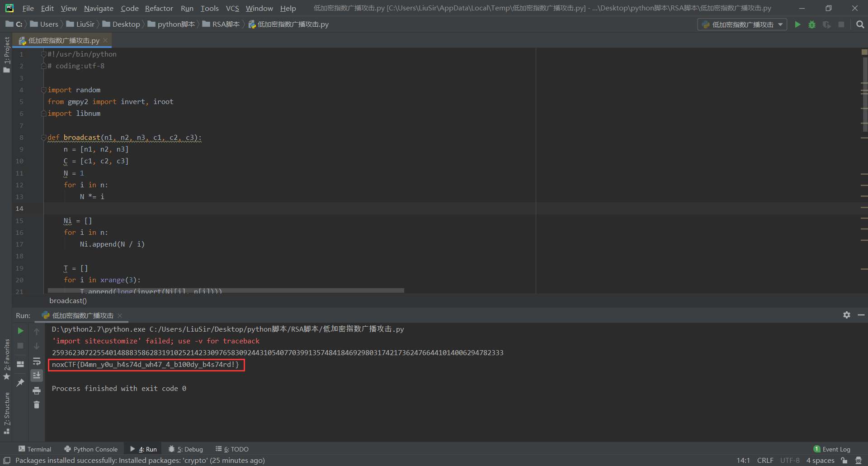Change indent setting 4 spaces

pyautogui.click(x=820, y=461)
